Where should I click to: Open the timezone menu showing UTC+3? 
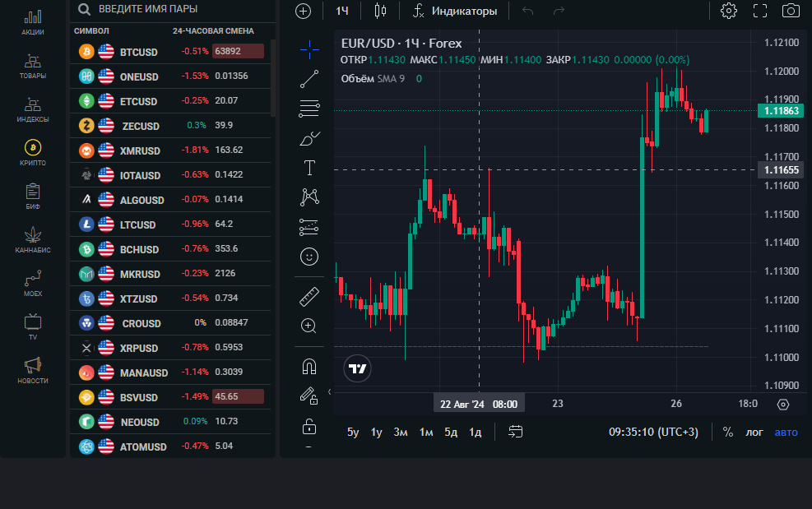(653, 432)
